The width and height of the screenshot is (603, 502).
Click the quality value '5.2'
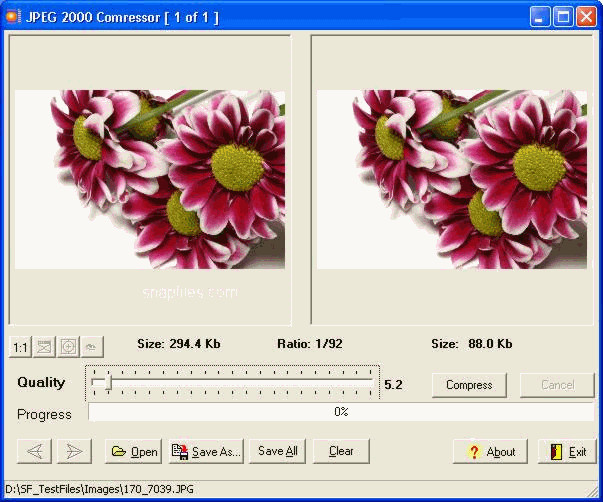393,385
